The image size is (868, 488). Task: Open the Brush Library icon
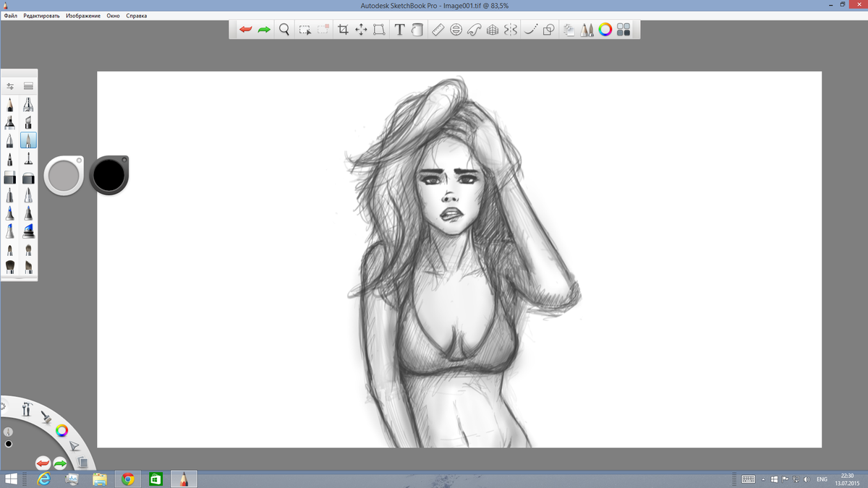pos(28,86)
